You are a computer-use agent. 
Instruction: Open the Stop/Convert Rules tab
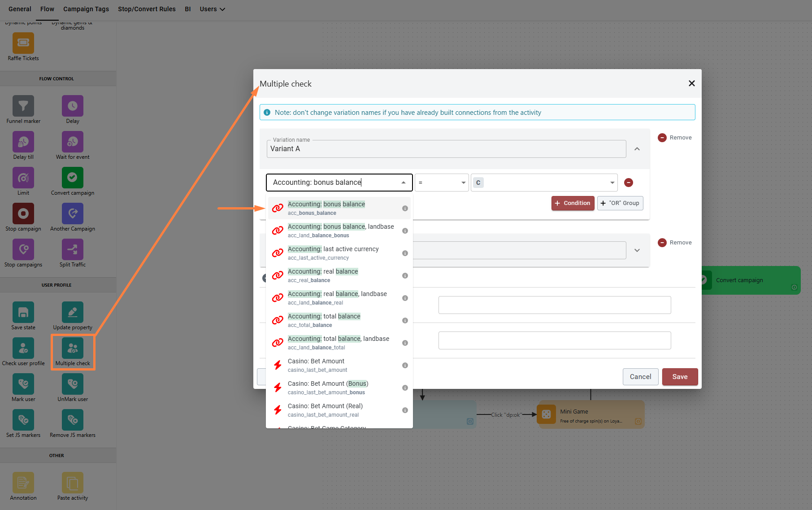tap(147, 9)
